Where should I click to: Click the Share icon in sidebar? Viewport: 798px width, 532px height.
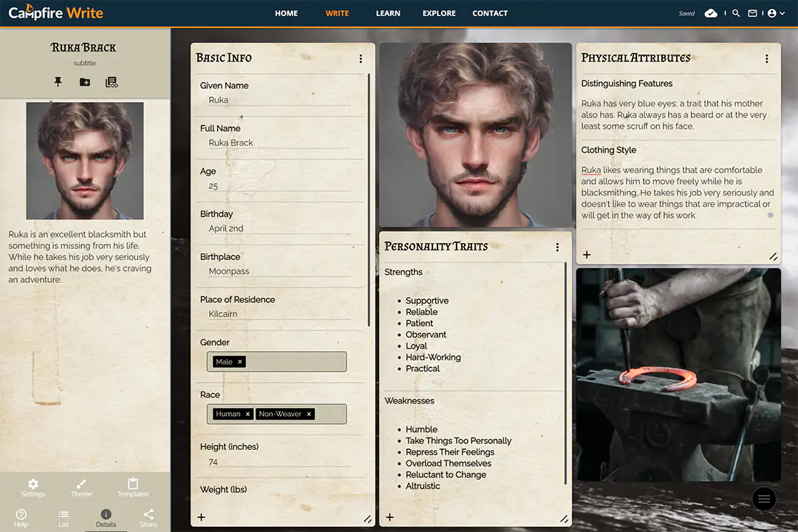coord(149,518)
